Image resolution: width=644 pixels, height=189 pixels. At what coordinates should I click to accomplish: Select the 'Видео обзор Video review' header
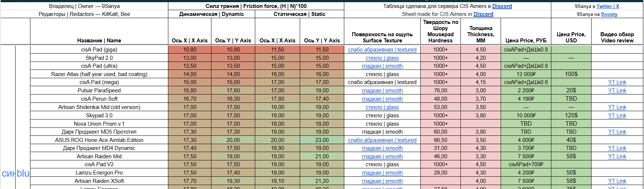tap(617, 31)
